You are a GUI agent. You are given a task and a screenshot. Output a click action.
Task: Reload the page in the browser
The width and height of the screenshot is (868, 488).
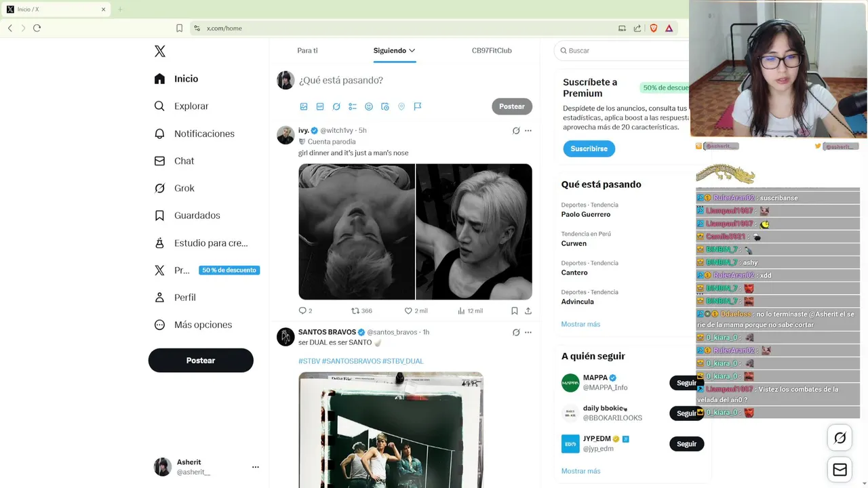point(37,28)
